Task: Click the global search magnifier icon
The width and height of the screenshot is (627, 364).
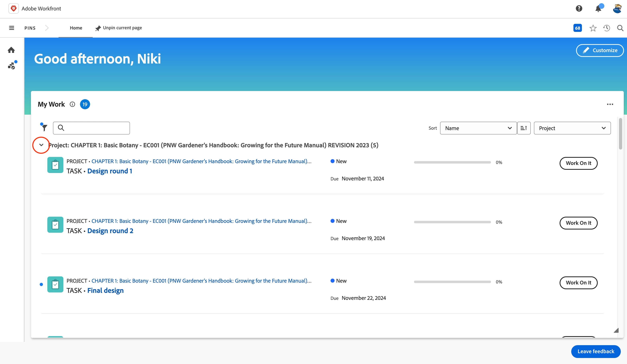Action: click(x=620, y=28)
